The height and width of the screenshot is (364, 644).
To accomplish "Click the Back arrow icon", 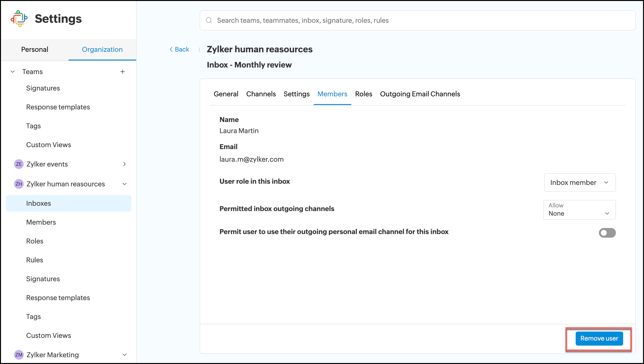I will click(x=171, y=50).
